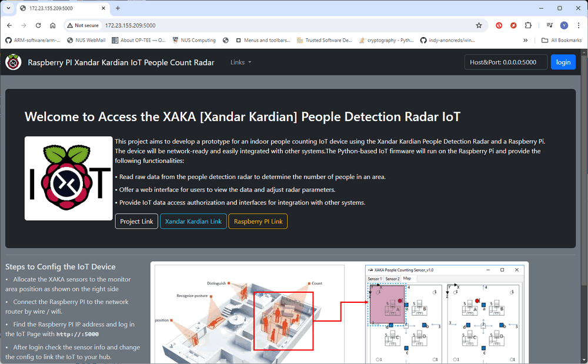This screenshot has width=588, height=364.
Task: Open the Chrome profile avatar
Action: 564,25
